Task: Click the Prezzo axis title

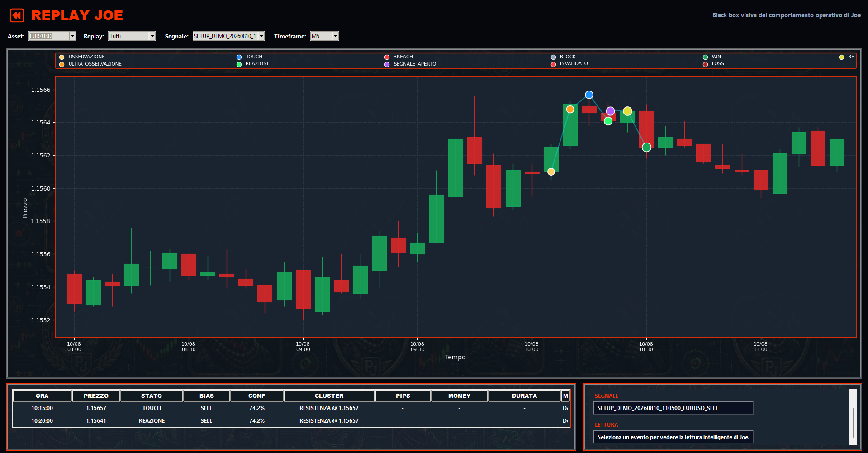Action: (x=25, y=208)
